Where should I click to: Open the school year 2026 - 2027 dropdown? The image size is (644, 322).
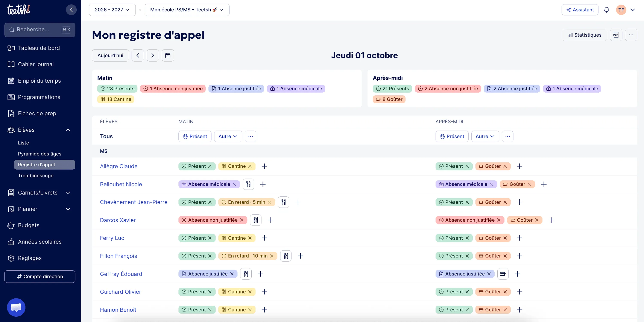tap(112, 10)
